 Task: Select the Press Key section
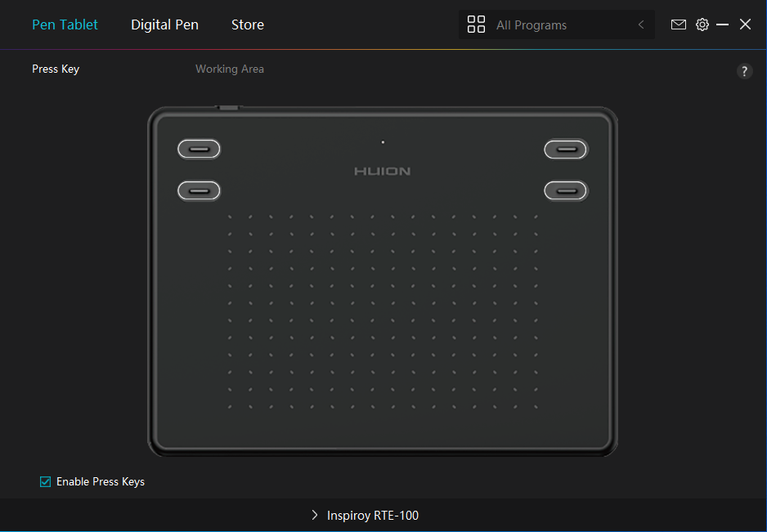(x=56, y=69)
